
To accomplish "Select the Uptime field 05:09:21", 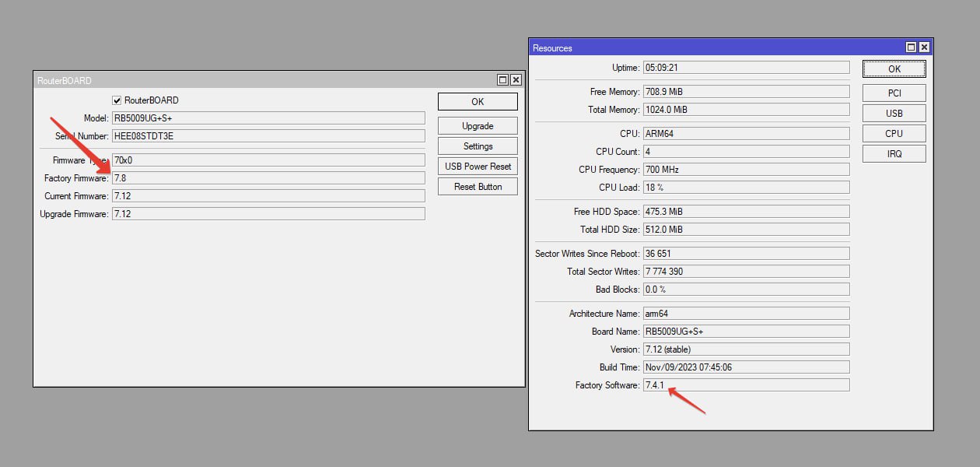I will pyautogui.click(x=746, y=68).
